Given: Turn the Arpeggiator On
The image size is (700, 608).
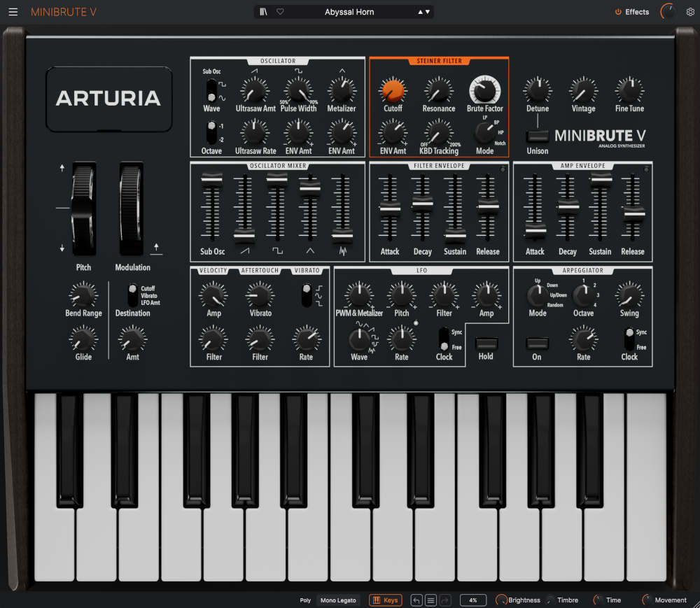Looking at the screenshot, I should pos(537,343).
